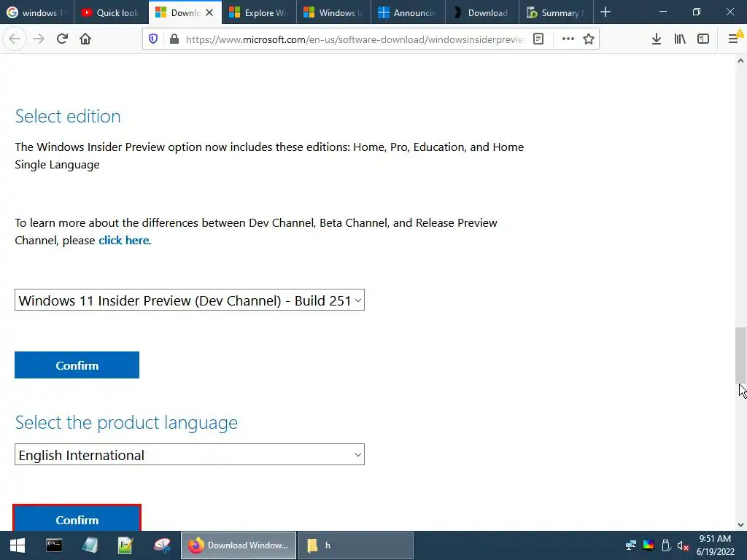The height and width of the screenshot is (560, 747).
Task: Open the paint-like taskbar app
Action: pos(162,545)
